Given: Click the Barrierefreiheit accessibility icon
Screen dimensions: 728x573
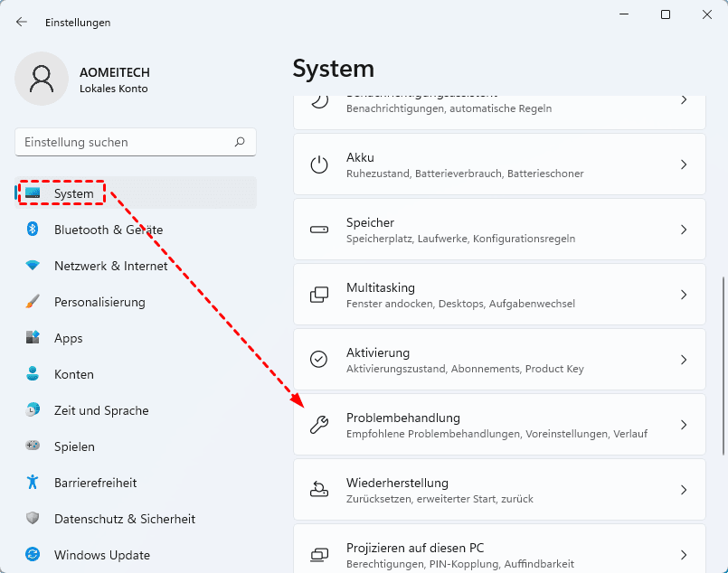Looking at the screenshot, I should (33, 483).
